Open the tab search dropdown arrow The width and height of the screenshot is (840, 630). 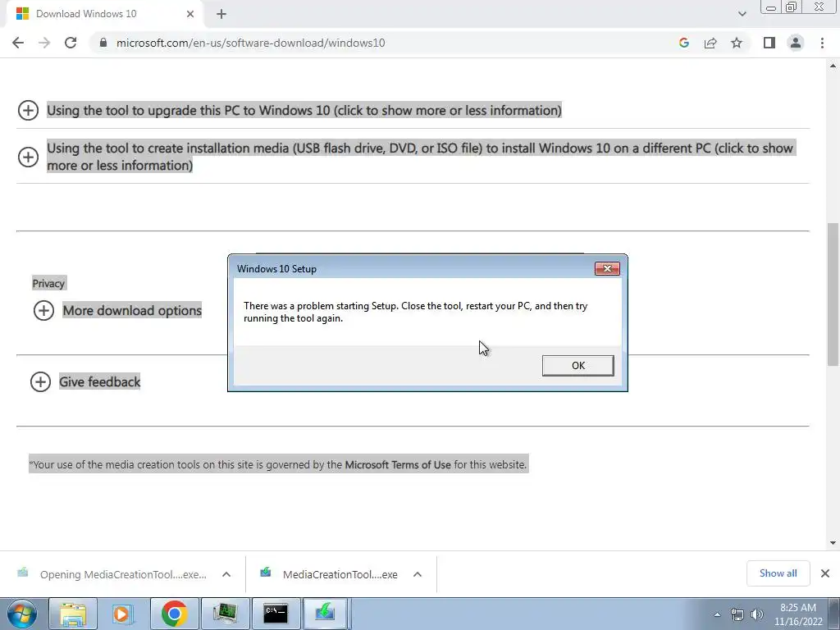click(x=742, y=14)
